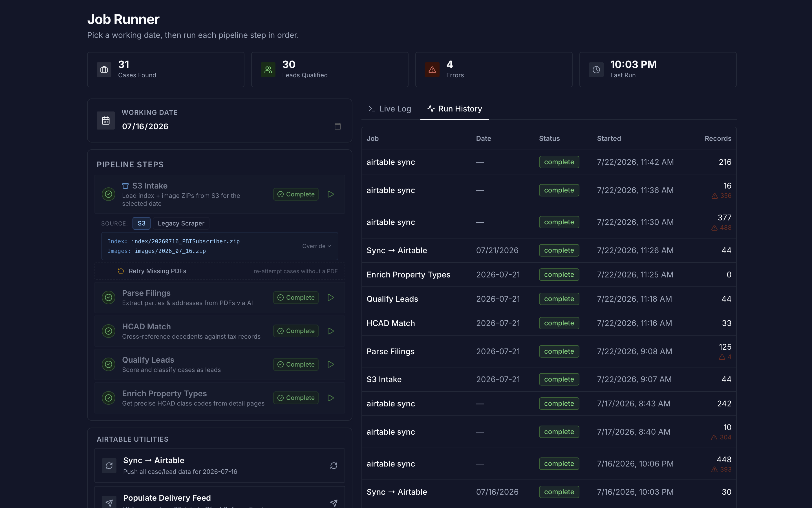Viewport: 812px width, 508px height.
Task: Click the HCAD Match Complete status badge
Action: (296, 331)
